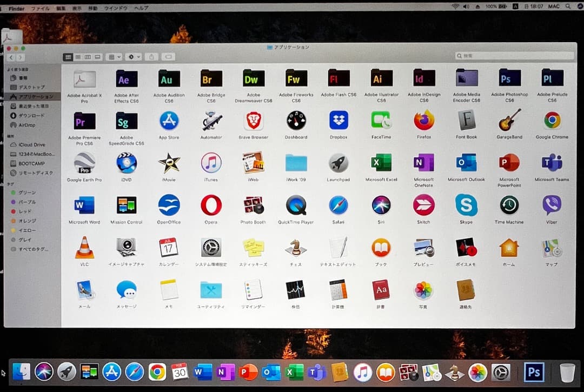
Task: Go back using the navigation arrow
Action: point(12,57)
